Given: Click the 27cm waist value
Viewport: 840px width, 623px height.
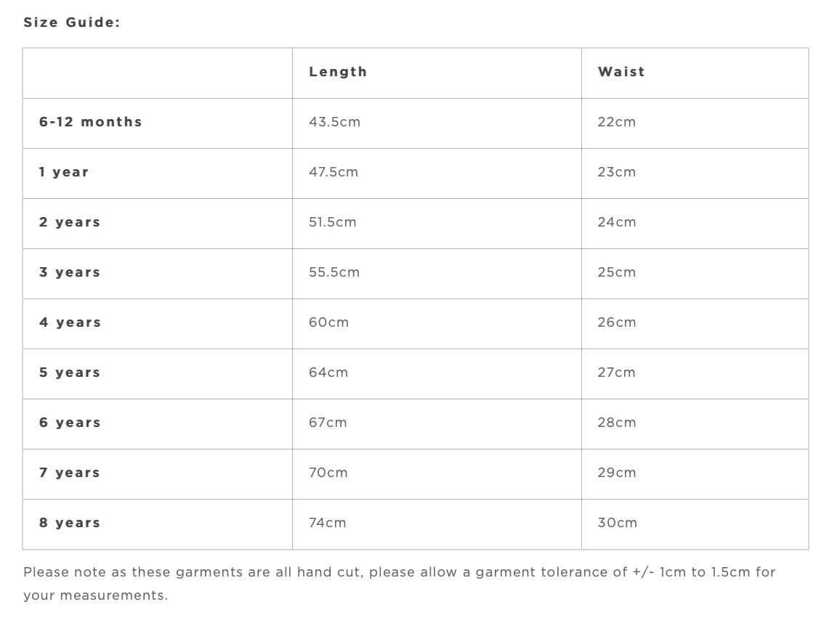Looking at the screenshot, I should point(616,372).
